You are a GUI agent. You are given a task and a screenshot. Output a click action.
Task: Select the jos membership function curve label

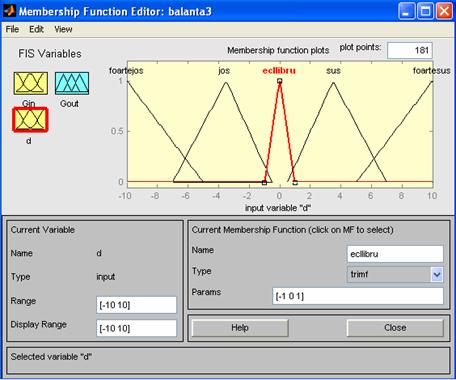click(224, 71)
